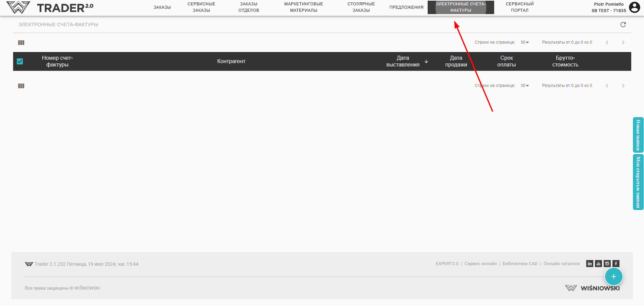Expand the bottom rows-per-page dropdown

pyautogui.click(x=525, y=86)
